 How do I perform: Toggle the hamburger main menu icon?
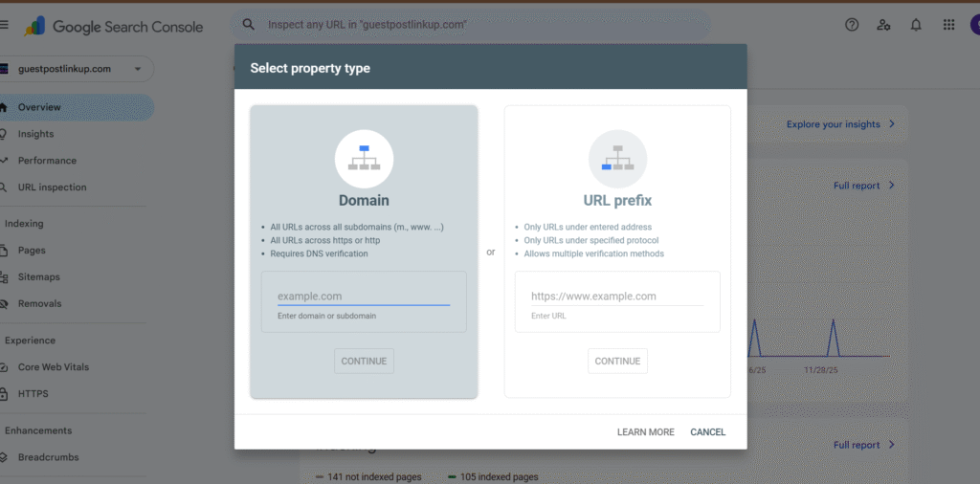4,25
